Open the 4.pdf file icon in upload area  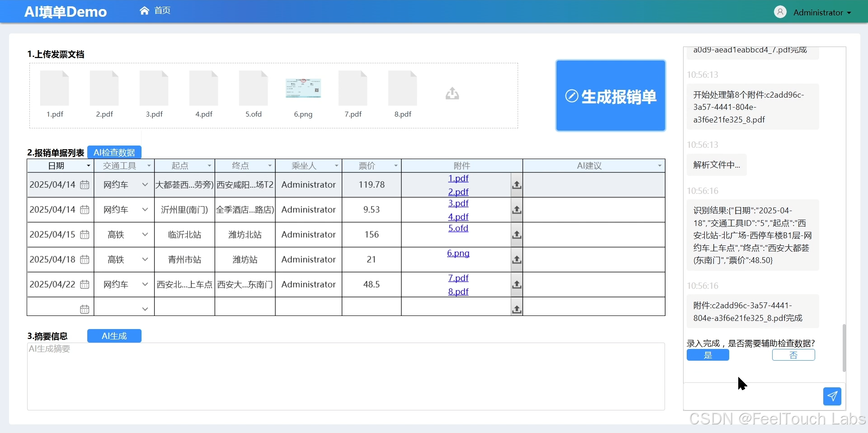pos(204,88)
